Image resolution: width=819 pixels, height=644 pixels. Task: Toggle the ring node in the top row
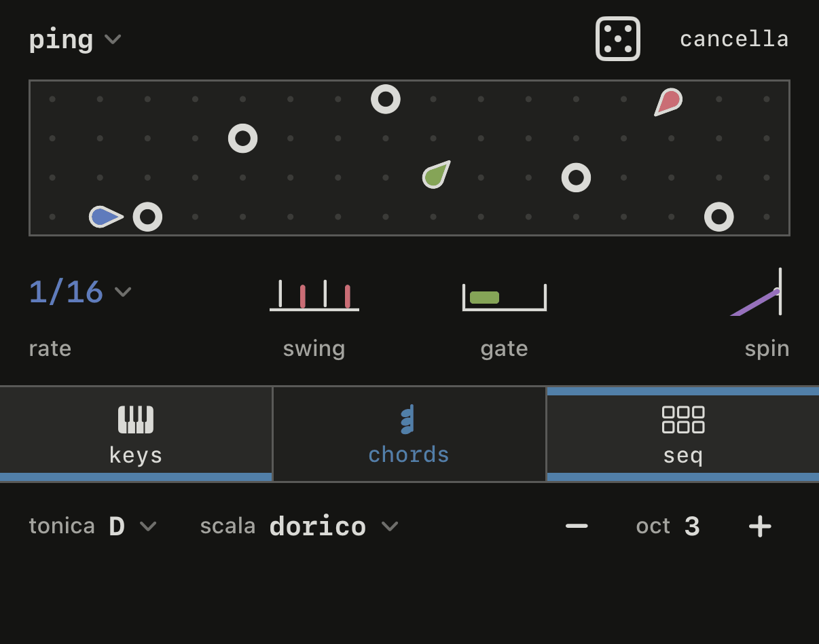[386, 99]
